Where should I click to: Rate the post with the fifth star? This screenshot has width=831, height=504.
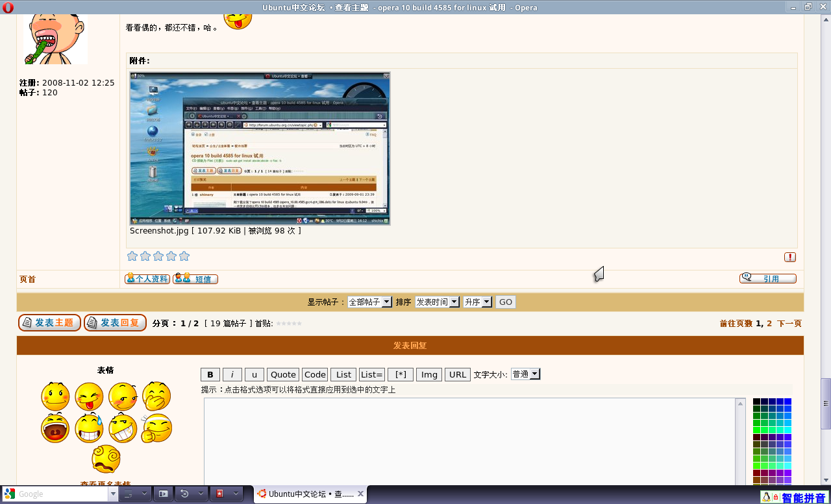(x=184, y=256)
